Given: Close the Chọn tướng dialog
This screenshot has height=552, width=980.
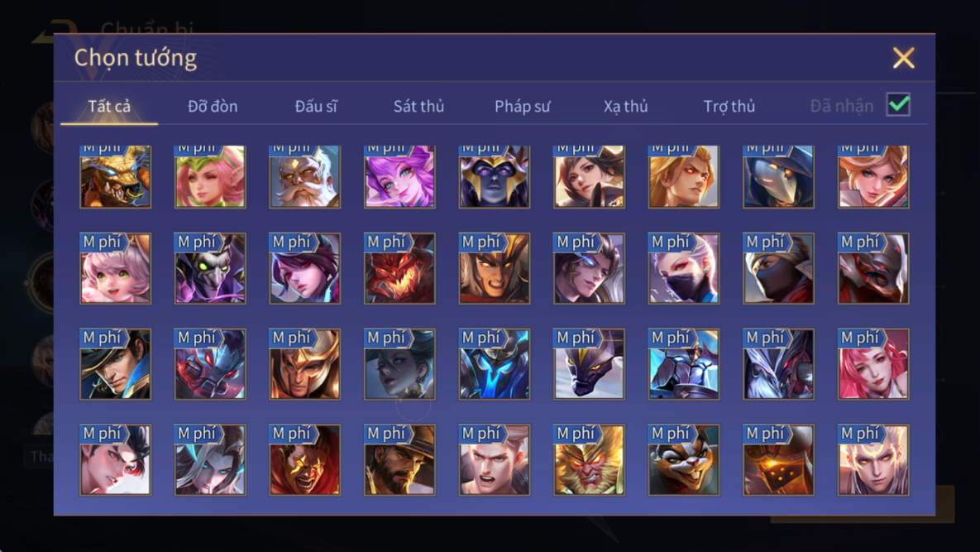Looking at the screenshot, I should [x=904, y=58].
